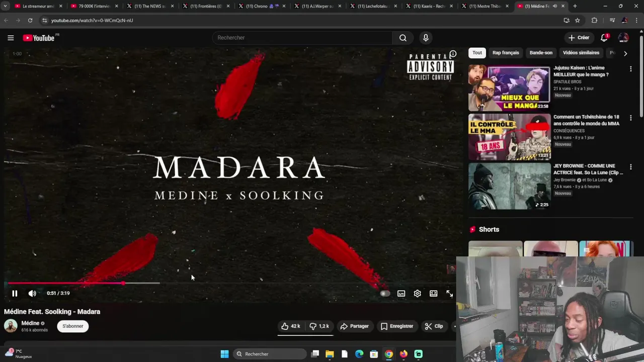Open the player settings gear
The height and width of the screenshot is (362, 644).
(x=417, y=294)
